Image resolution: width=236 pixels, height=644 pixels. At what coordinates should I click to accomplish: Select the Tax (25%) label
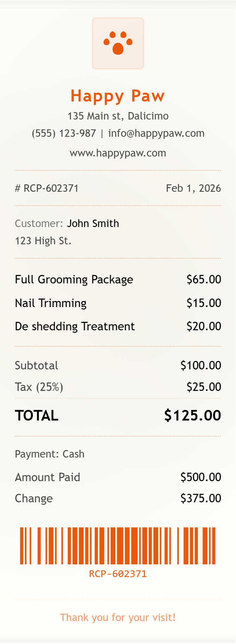tap(39, 387)
